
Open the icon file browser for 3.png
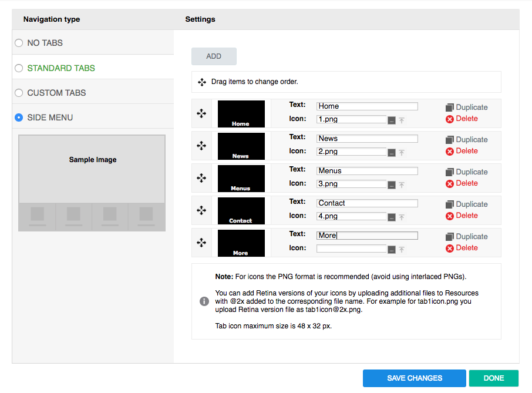click(392, 184)
